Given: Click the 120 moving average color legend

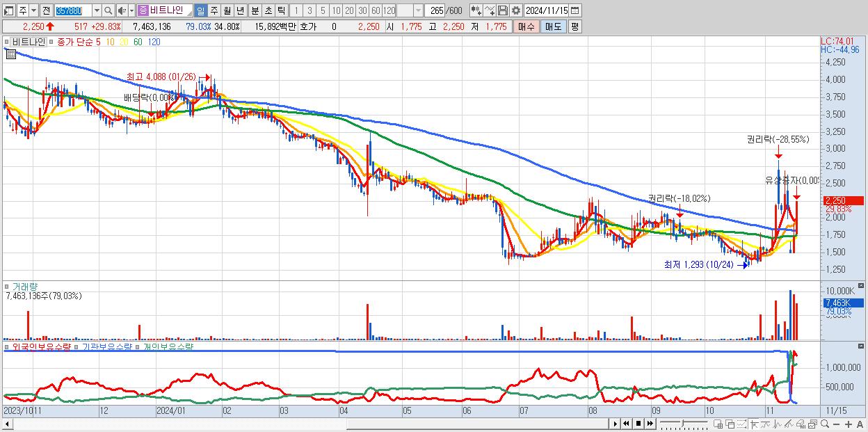Looking at the screenshot, I should click(x=154, y=42).
